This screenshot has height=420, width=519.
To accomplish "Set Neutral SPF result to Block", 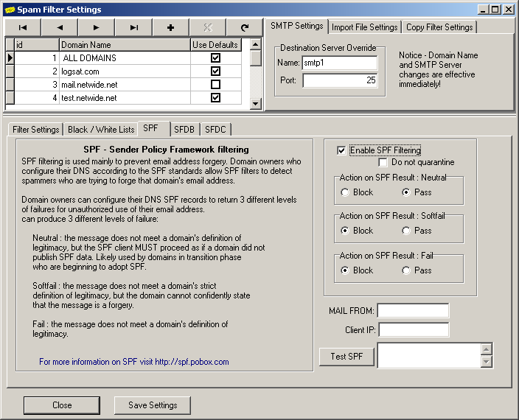I will tap(345, 192).
